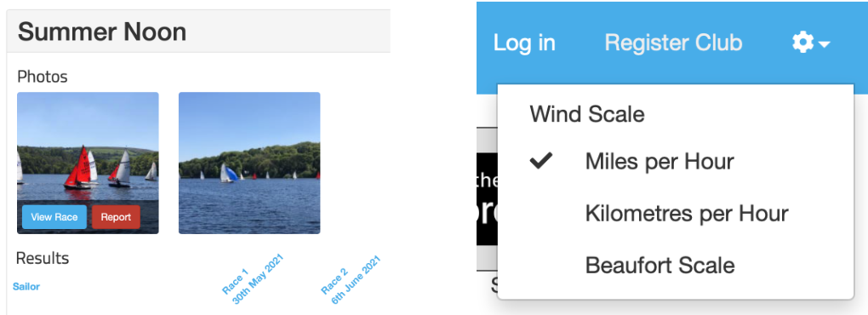868x315 pixels.
Task: Sort results by the Sailor column
Action: click(26, 287)
